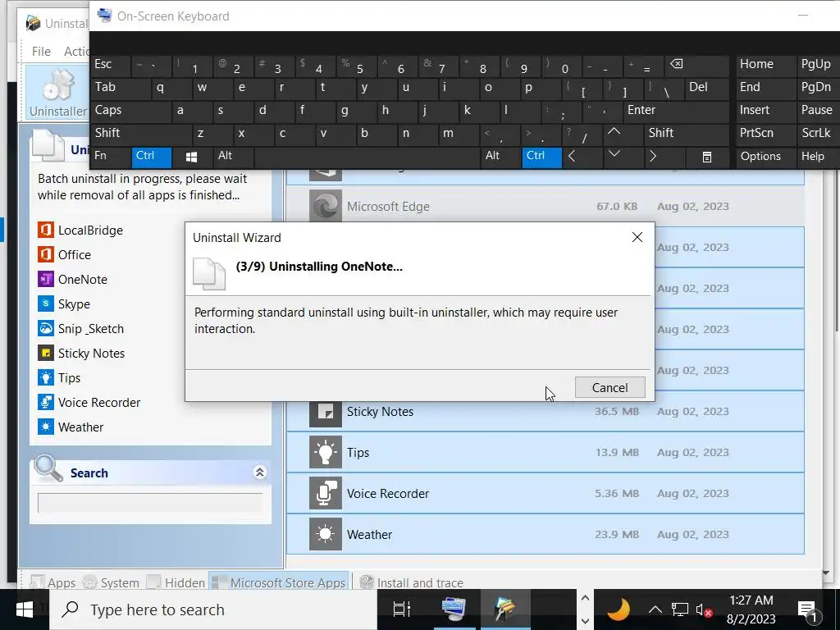The width and height of the screenshot is (840, 630).
Task: Click the Sticky Notes app icon in the main list
Action: 325,413
